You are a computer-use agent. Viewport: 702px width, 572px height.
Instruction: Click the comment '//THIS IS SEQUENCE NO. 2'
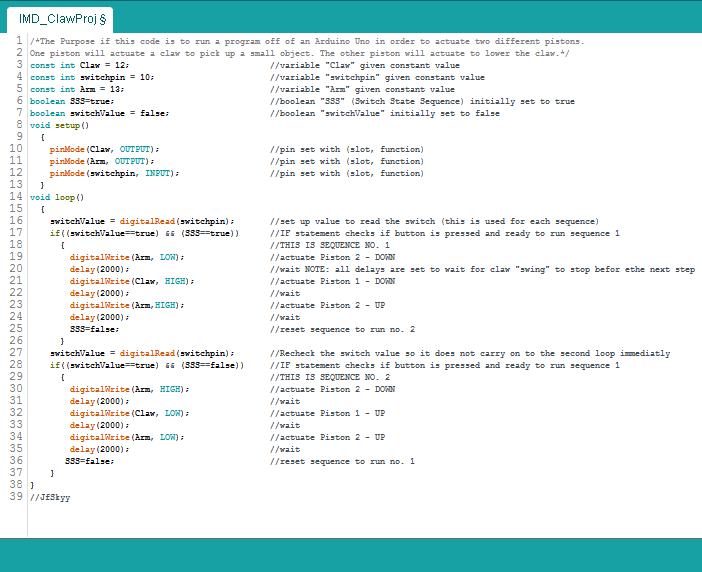330,378
